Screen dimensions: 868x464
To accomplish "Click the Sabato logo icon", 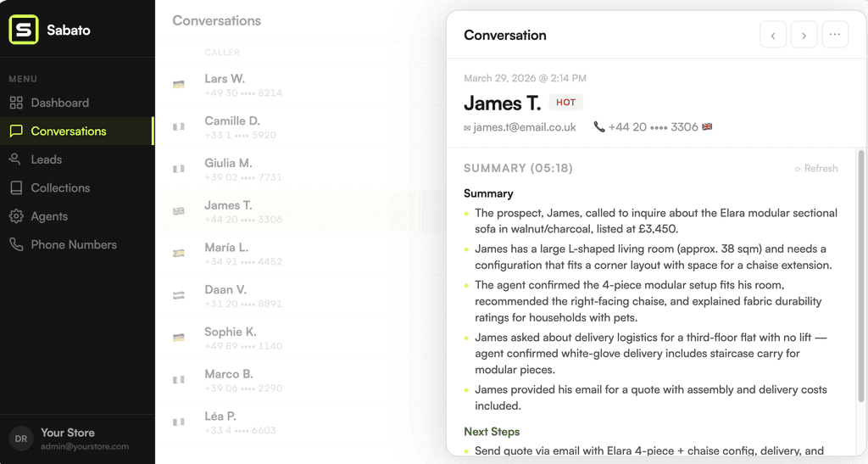I will (x=24, y=30).
